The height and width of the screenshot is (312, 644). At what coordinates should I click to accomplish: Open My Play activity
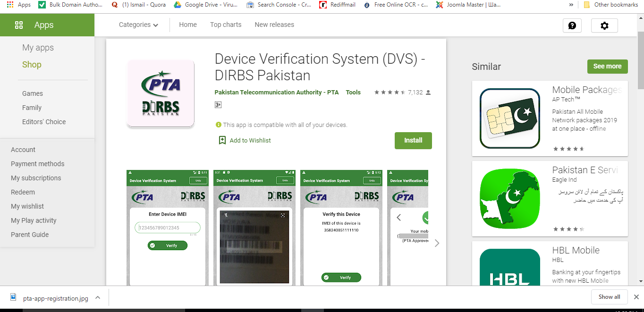(x=34, y=220)
